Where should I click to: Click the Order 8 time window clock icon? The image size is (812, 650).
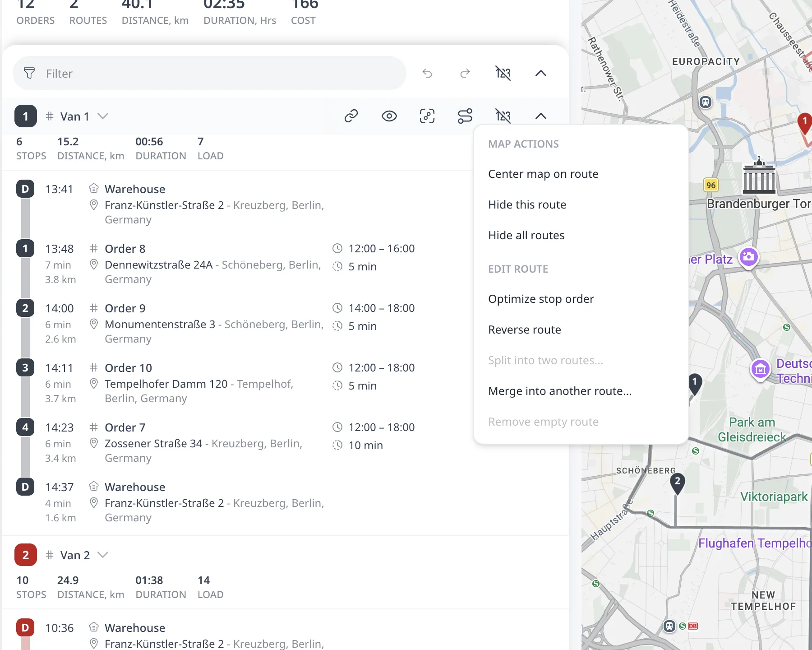tap(337, 248)
